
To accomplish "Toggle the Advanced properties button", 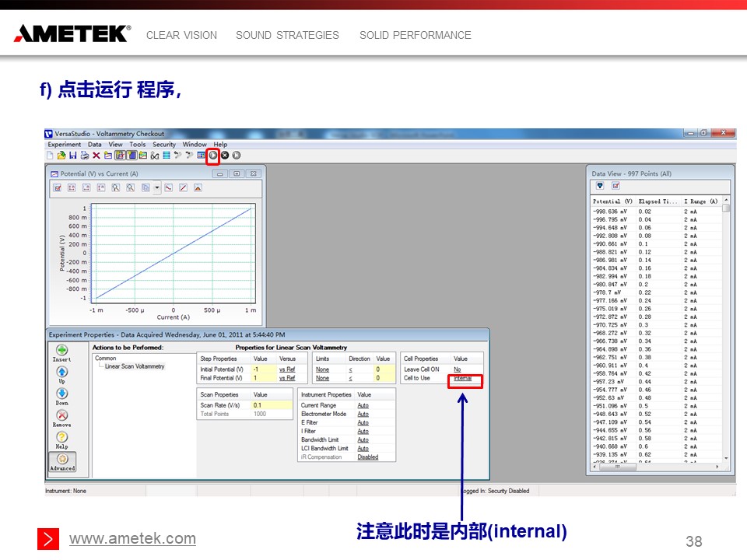I will pyautogui.click(x=62, y=460).
